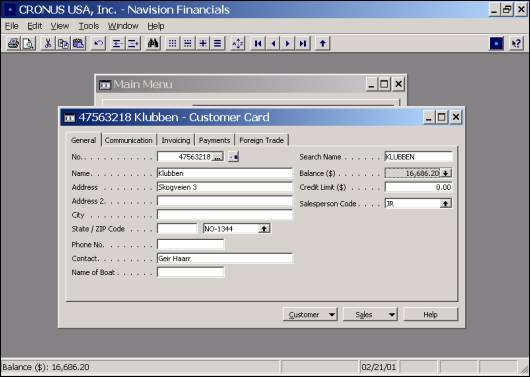Click the empty State field
The image size is (530, 377).
tap(177, 229)
